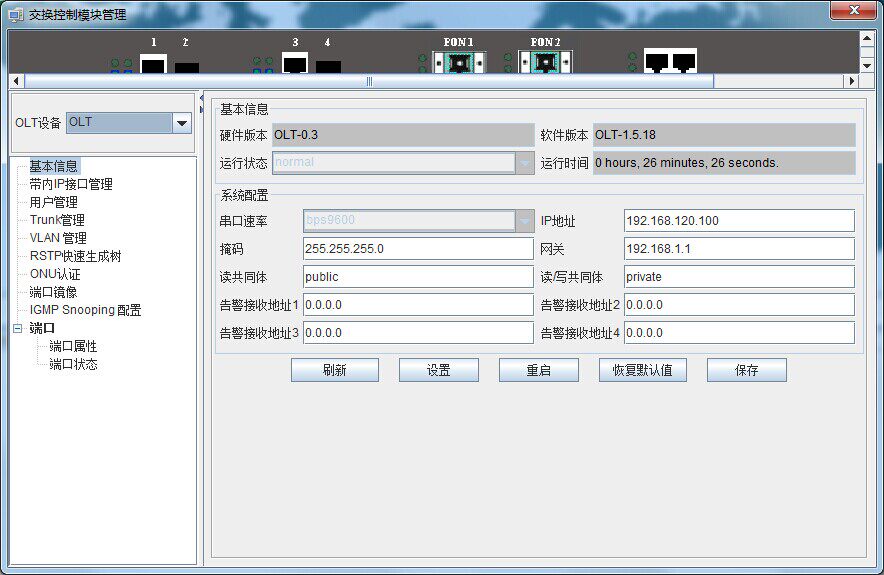Open the 运行状态 normal dropdown
Image resolution: width=884 pixels, height=575 pixels.
524,163
